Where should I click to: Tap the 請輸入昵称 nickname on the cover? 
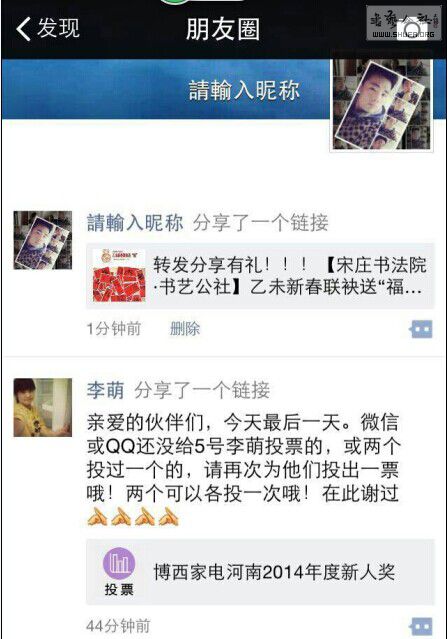coord(244,90)
